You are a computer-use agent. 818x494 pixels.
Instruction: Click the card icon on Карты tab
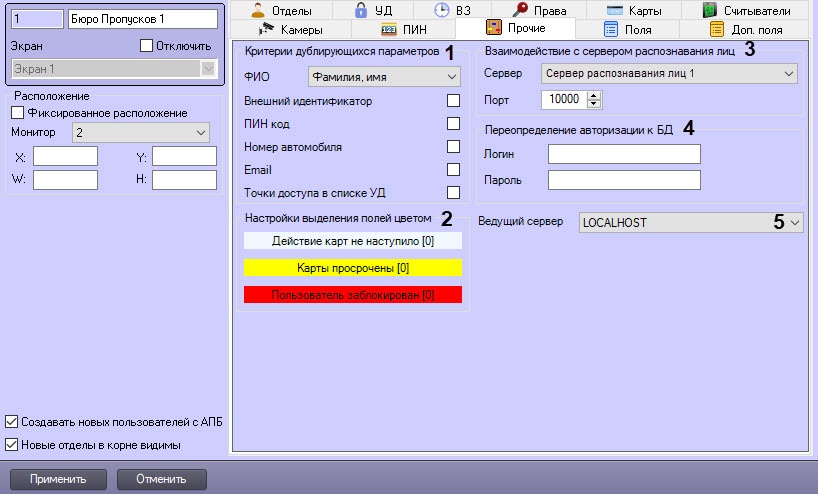tap(614, 10)
